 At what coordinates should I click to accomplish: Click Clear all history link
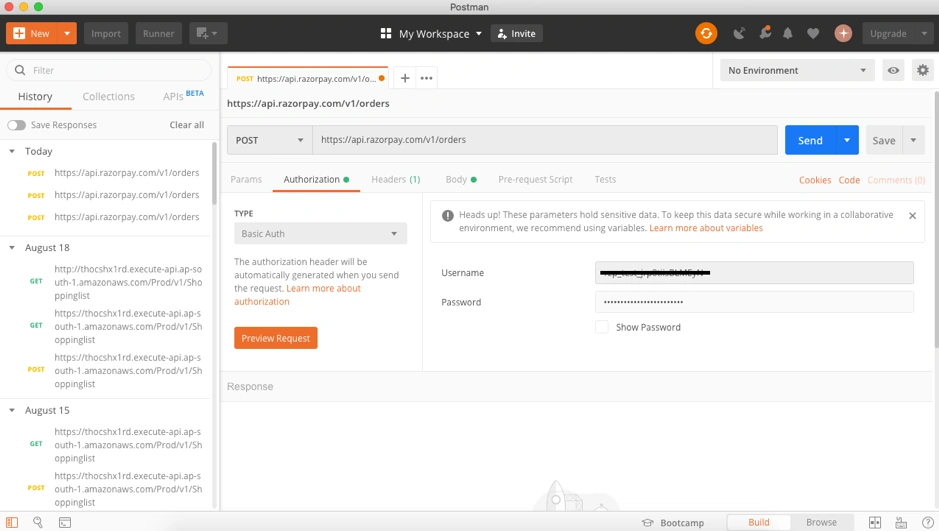tap(187, 125)
